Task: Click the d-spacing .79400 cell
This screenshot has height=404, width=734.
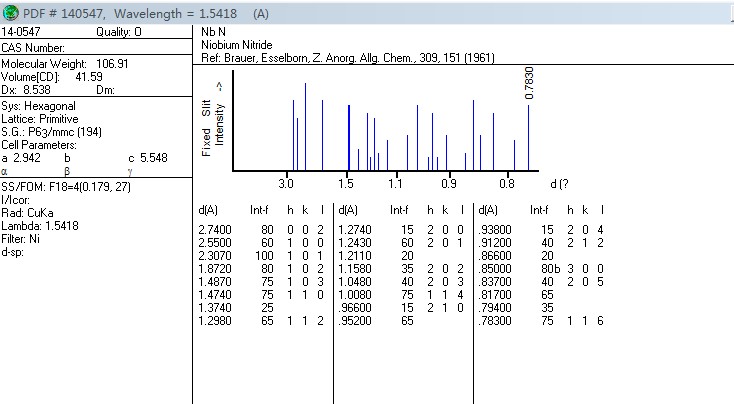Action: pyautogui.click(x=495, y=308)
